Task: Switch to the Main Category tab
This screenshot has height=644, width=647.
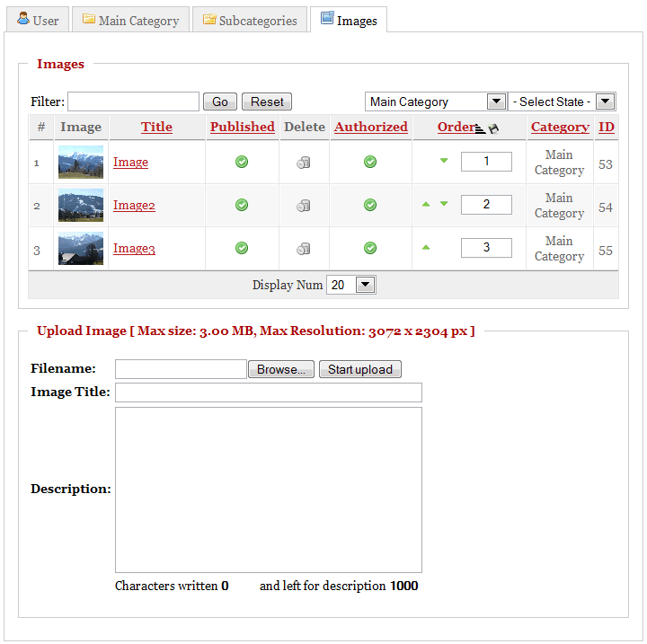Action: (131, 20)
